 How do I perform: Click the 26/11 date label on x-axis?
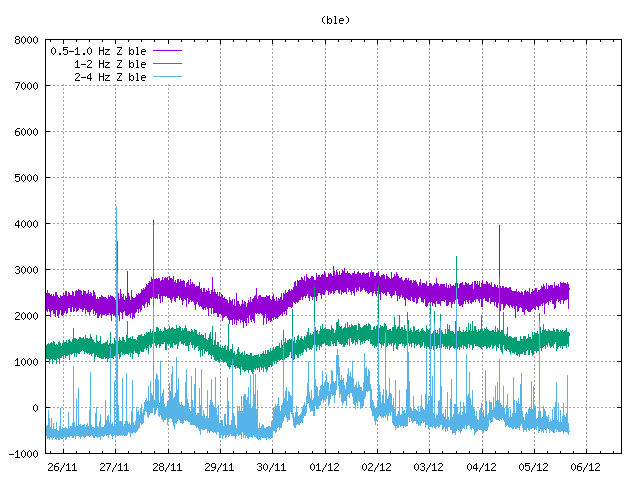pyautogui.click(x=62, y=467)
